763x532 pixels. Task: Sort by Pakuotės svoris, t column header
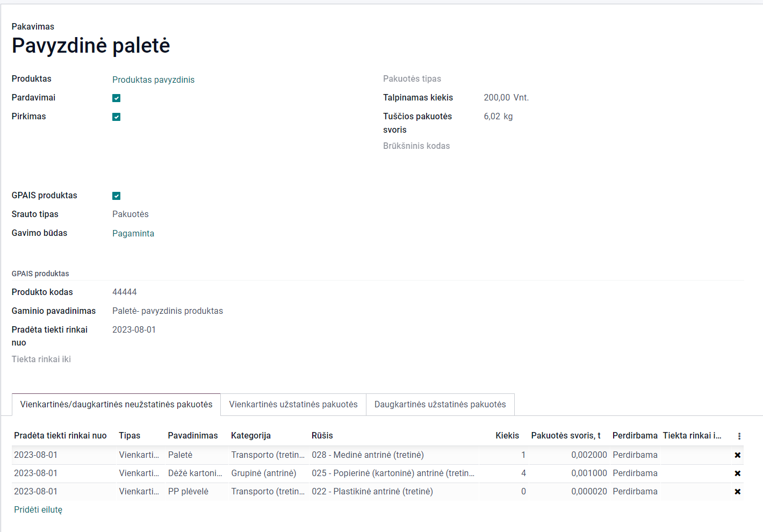pos(566,435)
